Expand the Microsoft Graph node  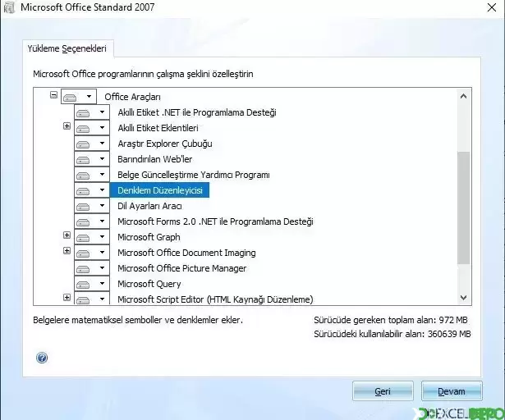pos(67,235)
